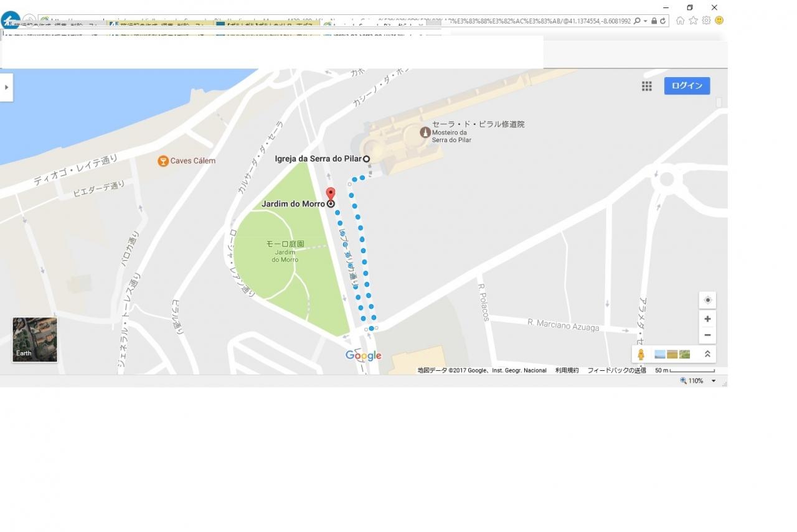
Task: Open browser tools gear icon
Action: pos(706,21)
